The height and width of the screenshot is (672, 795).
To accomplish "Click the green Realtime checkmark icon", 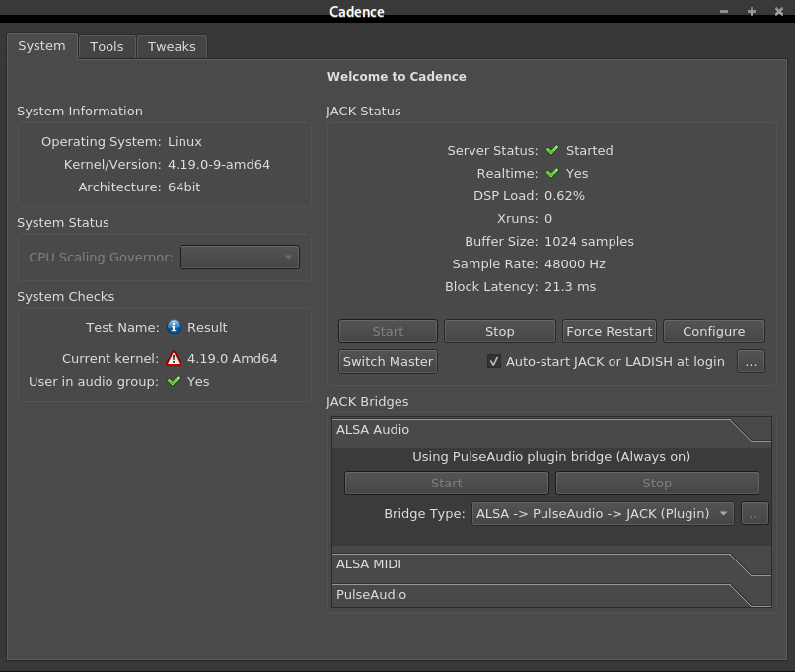I will [x=552, y=174].
